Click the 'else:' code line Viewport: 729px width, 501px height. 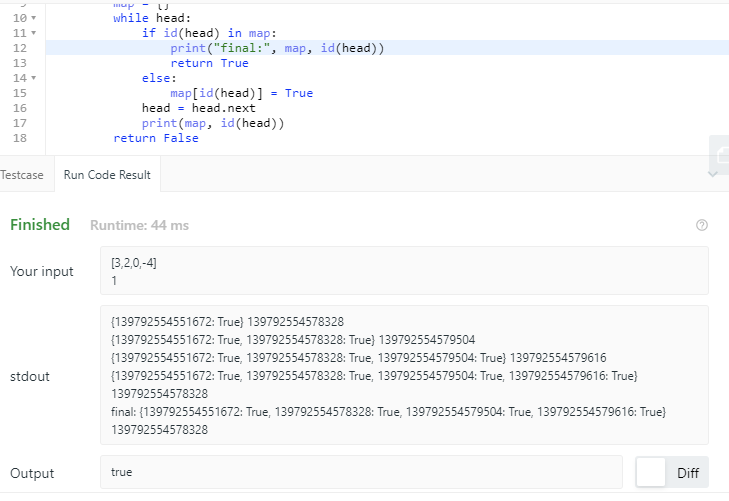pyautogui.click(x=159, y=78)
